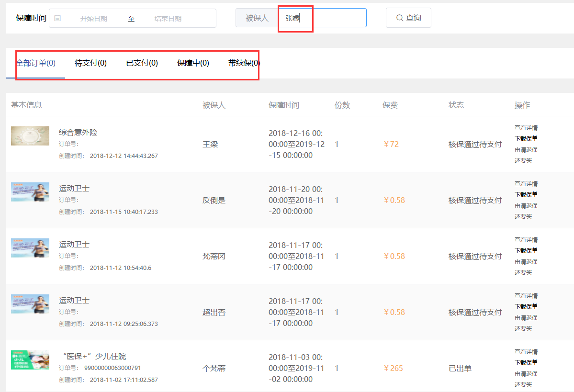This screenshot has height=392, width=574.
Task: View details (查看详情) for 医保+少儿住院 order
Action: (x=526, y=352)
